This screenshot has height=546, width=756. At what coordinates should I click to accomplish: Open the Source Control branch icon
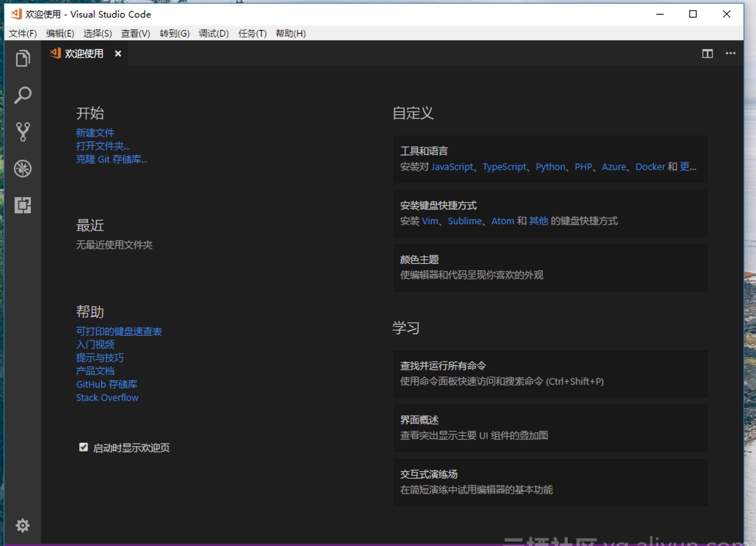coord(23,132)
